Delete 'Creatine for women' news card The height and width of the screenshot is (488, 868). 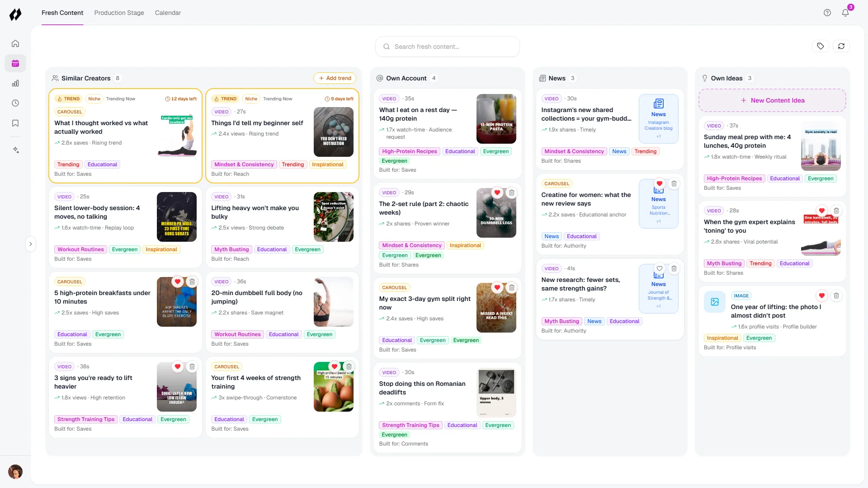point(674,183)
